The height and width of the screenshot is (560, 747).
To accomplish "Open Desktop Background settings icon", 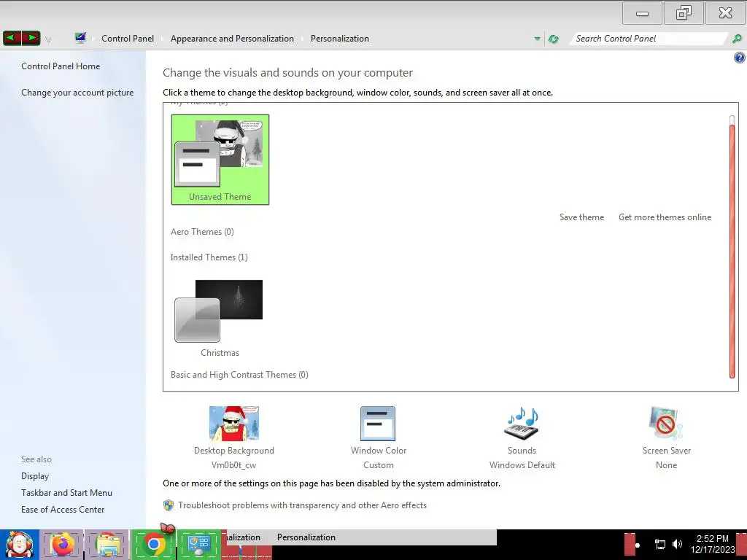I will click(234, 424).
